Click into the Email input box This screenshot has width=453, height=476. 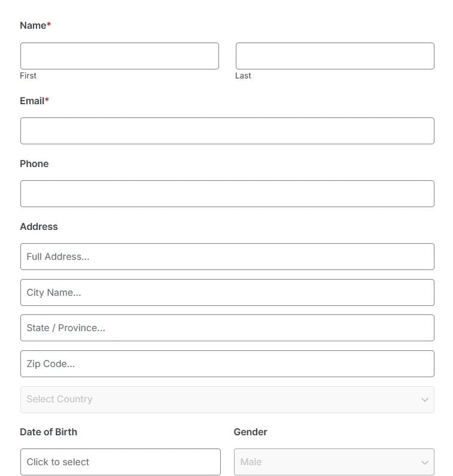(x=227, y=131)
